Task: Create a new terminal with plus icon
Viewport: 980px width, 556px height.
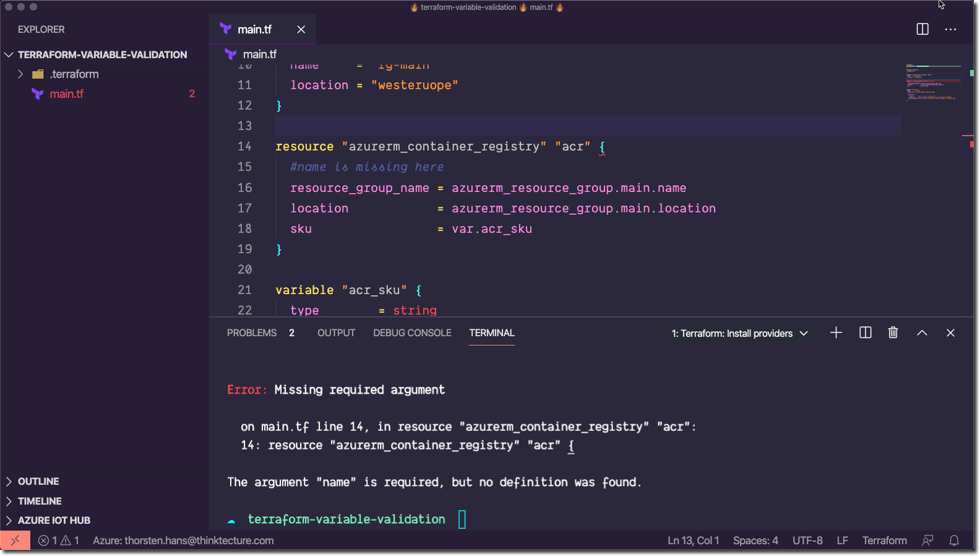Action: (x=836, y=333)
